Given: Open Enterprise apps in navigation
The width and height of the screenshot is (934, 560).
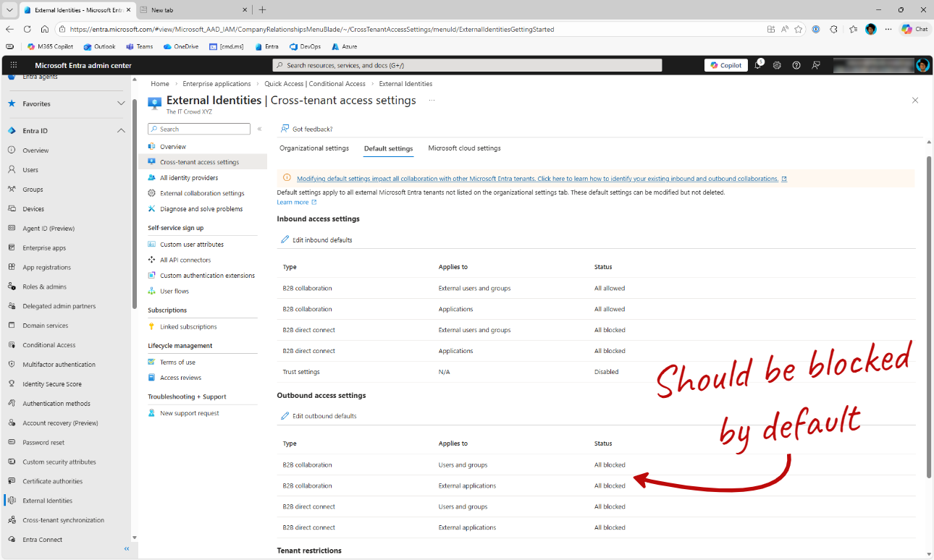Looking at the screenshot, I should click(x=44, y=248).
